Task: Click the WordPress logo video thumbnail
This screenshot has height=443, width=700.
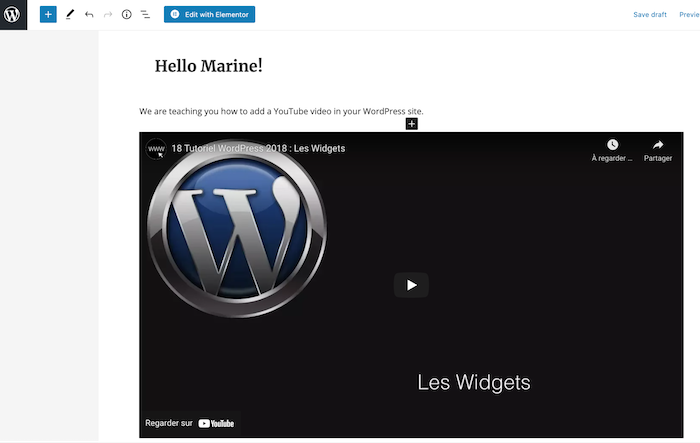Action: click(x=237, y=231)
